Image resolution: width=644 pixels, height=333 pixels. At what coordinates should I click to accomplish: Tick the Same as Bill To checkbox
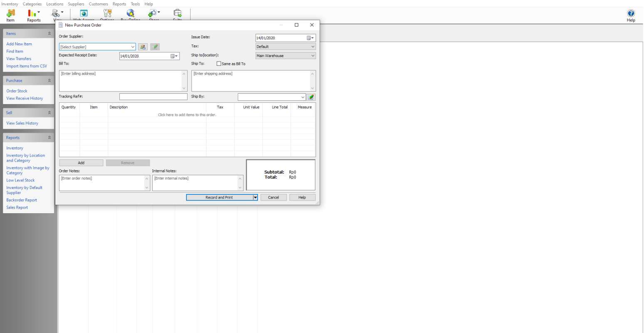(x=219, y=64)
